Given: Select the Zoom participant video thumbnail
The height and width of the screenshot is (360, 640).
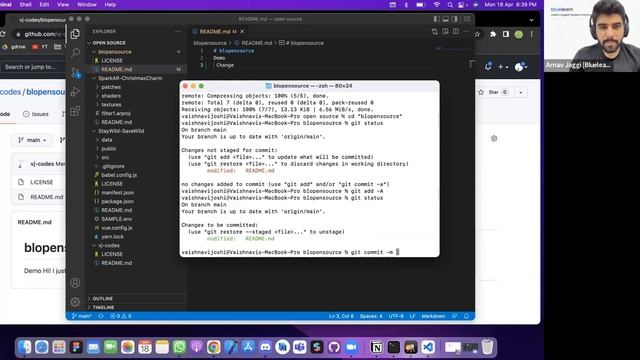Looking at the screenshot, I should (592, 36).
